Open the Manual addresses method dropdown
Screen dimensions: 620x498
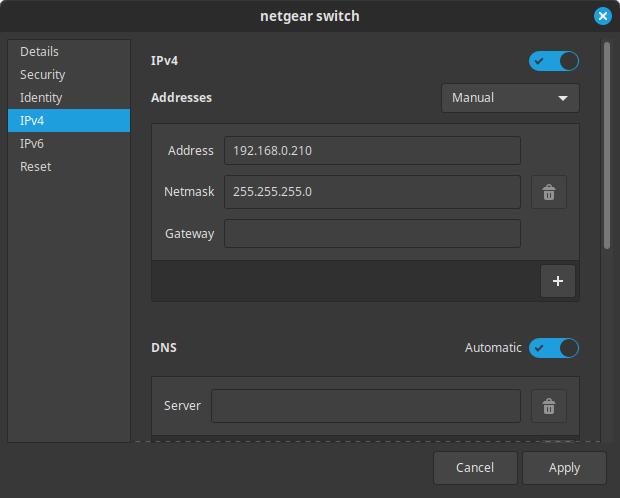tap(510, 98)
